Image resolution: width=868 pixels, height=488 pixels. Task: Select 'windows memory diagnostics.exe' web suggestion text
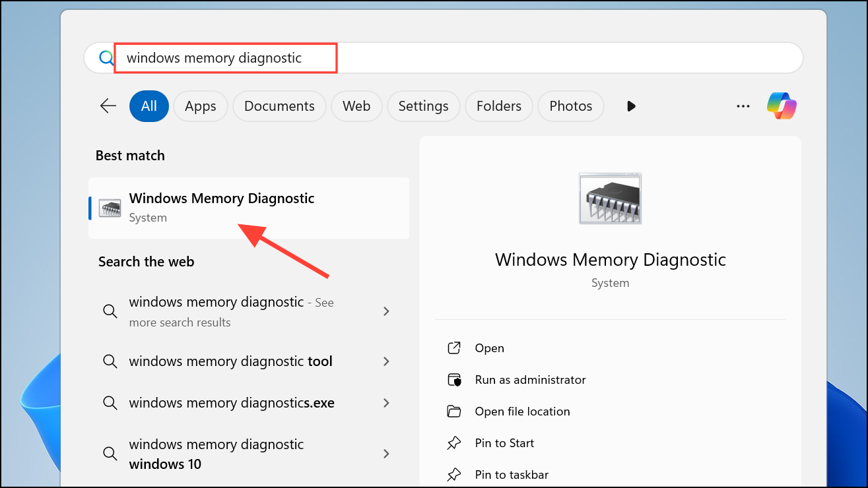(232, 403)
